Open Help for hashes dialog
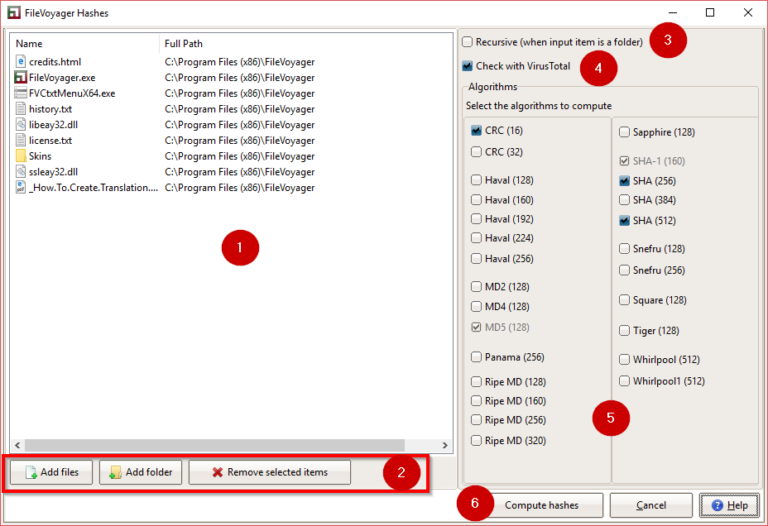 click(729, 505)
